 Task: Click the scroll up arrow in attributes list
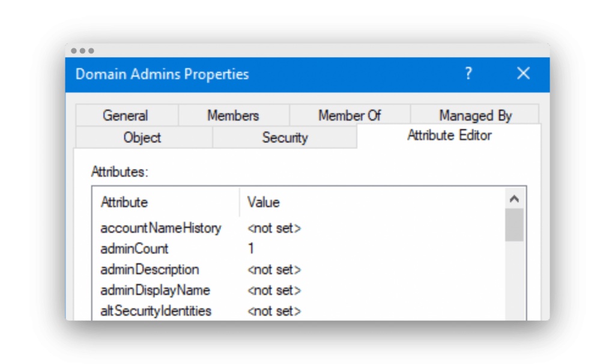[514, 199]
